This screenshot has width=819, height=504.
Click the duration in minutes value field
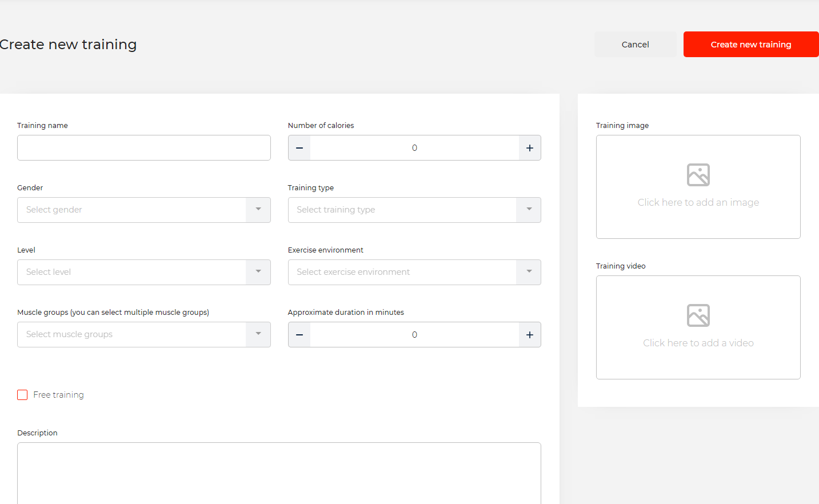(x=414, y=335)
